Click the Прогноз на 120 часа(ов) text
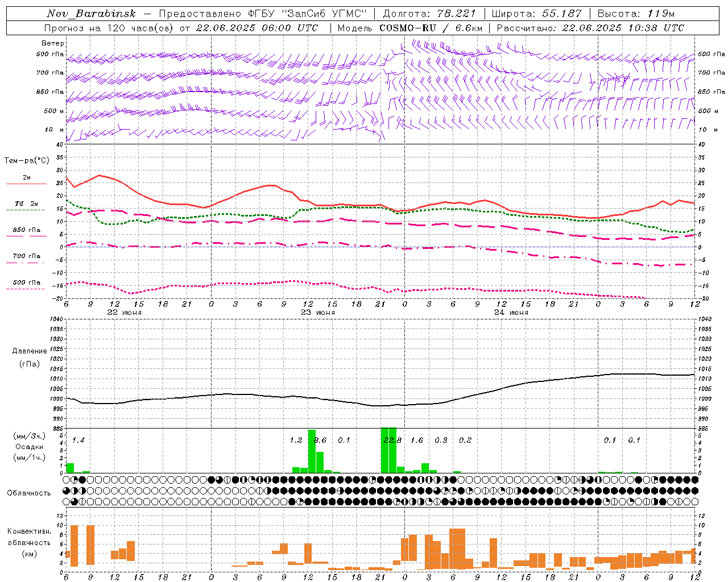The width and height of the screenshot is (728, 582). (x=110, y=28)
